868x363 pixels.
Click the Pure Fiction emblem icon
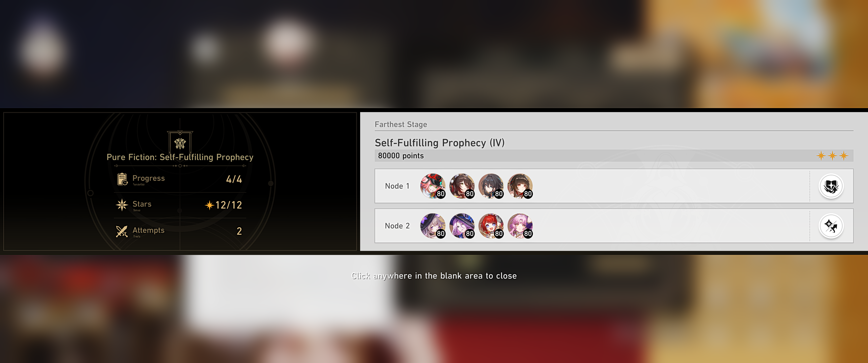180,143
